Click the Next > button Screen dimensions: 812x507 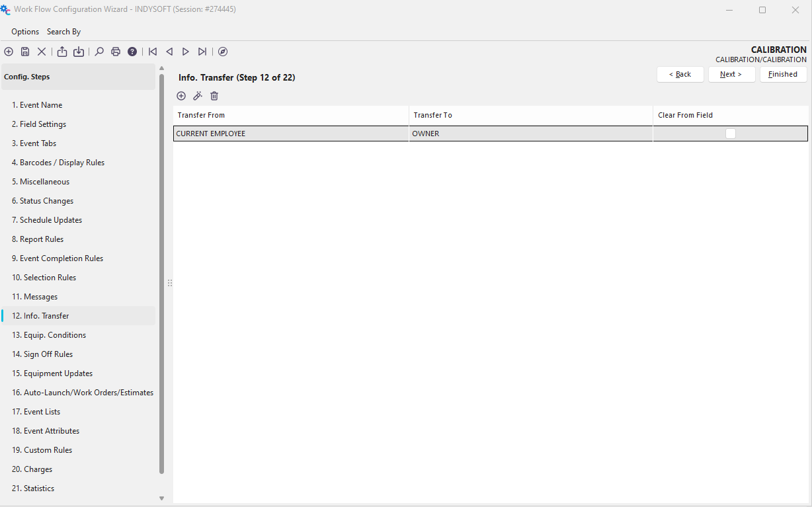tap(731, 74)
